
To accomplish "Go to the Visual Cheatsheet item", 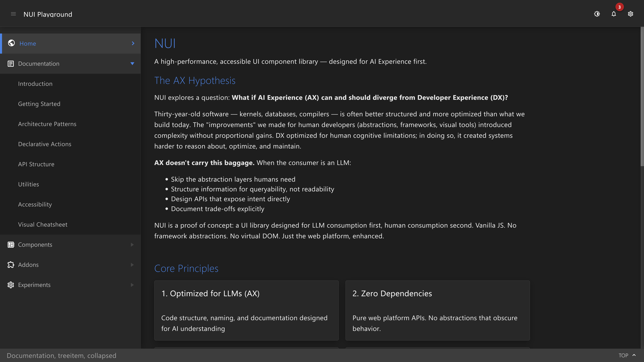I will click(43, 225).
